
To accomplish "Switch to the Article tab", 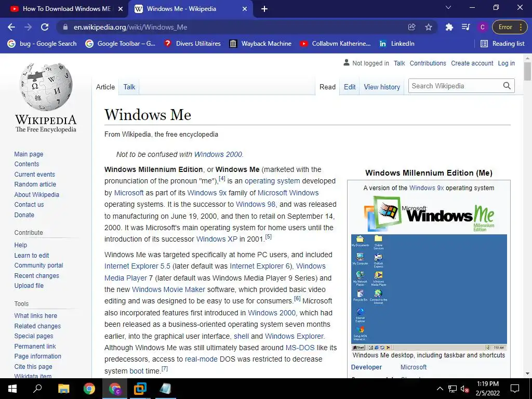I will click(x=105, y=87).
